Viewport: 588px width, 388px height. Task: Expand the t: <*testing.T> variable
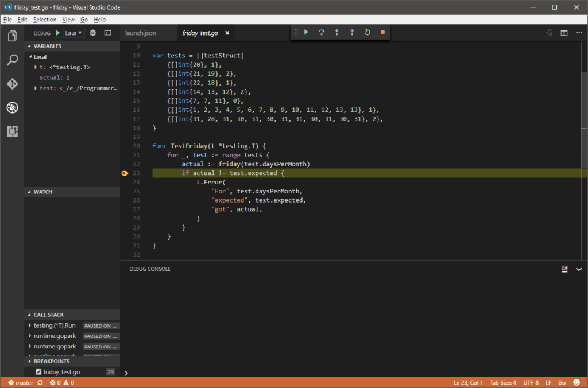pyautogui.click(x=36, y=68)
